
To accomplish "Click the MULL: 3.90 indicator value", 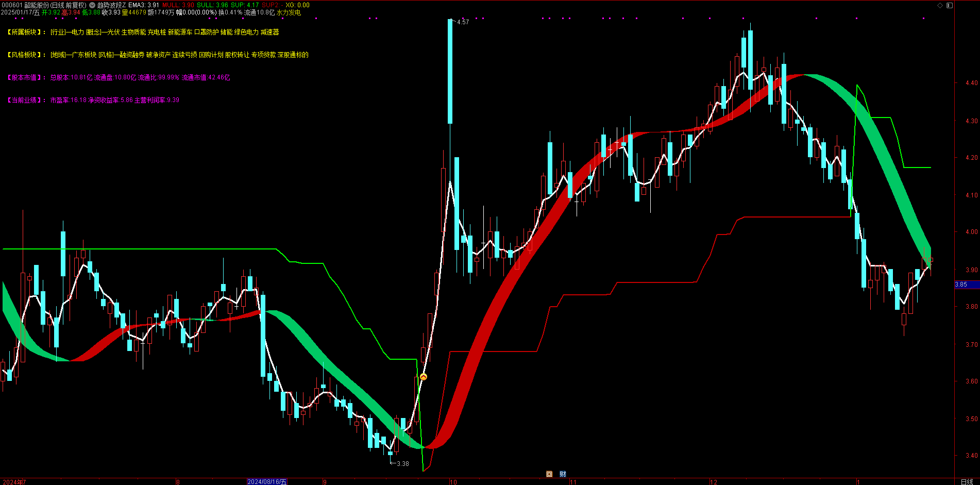I will pos(178,5).
